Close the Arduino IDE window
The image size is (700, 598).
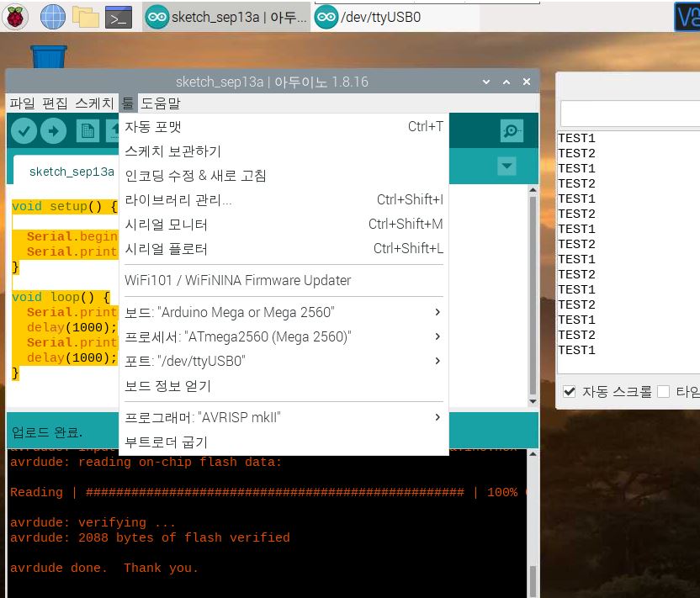click(x=527, y=82)
